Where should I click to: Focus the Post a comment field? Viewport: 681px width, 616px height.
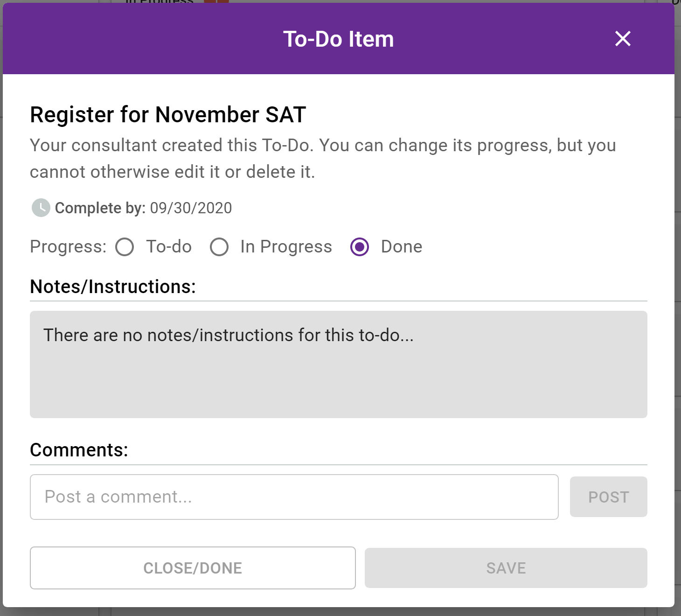[x=294, y=497]
